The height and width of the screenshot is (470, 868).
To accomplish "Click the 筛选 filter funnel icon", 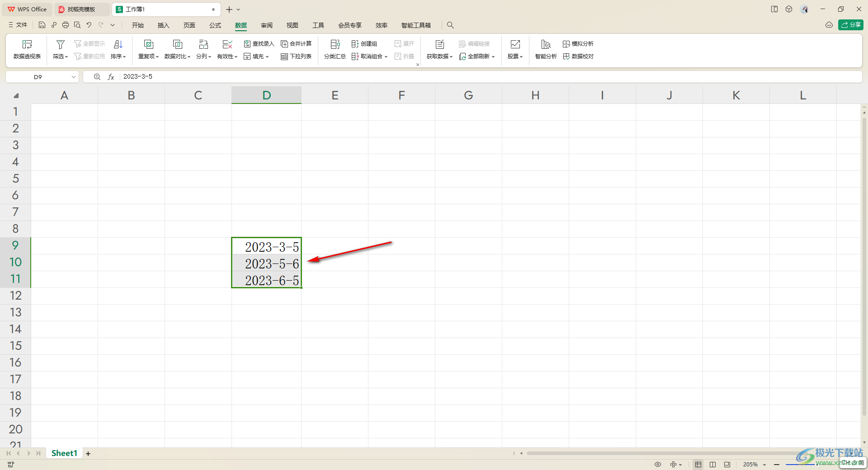I will point(60,44).
